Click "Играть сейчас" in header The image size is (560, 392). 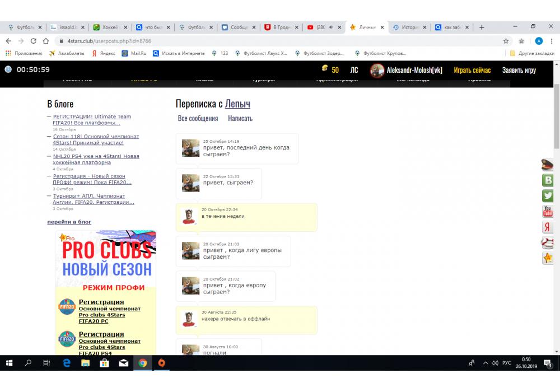472,70
